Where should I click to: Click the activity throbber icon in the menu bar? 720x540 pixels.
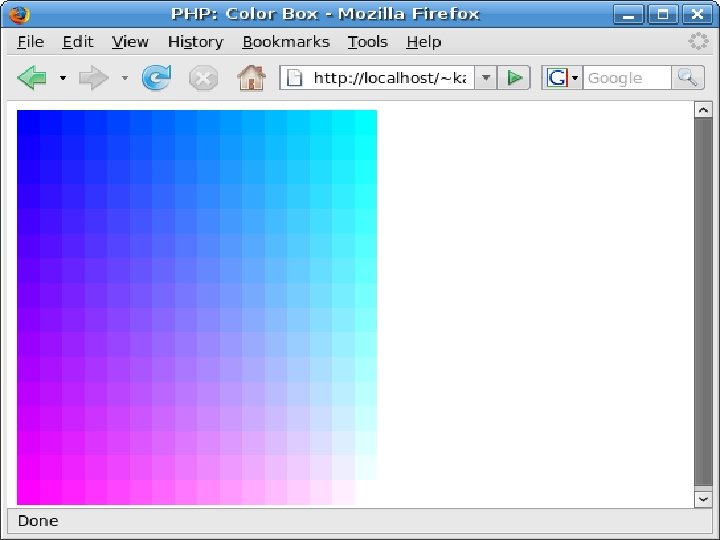click(x=698, y=41)
